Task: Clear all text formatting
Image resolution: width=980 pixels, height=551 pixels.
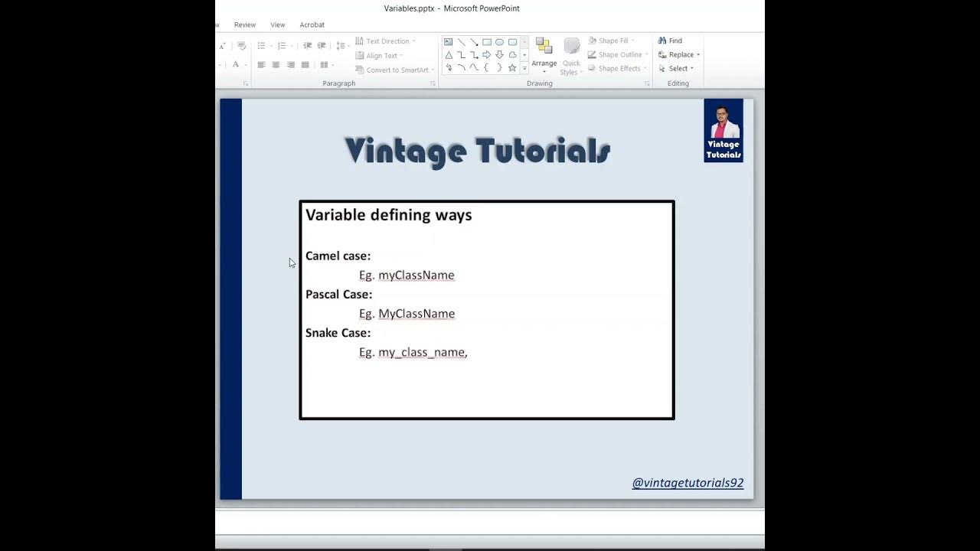Action: coord(241,46)
